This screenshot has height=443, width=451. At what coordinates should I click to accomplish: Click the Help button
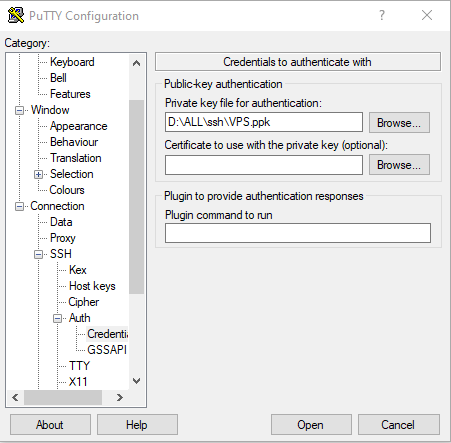coord(137,425)
